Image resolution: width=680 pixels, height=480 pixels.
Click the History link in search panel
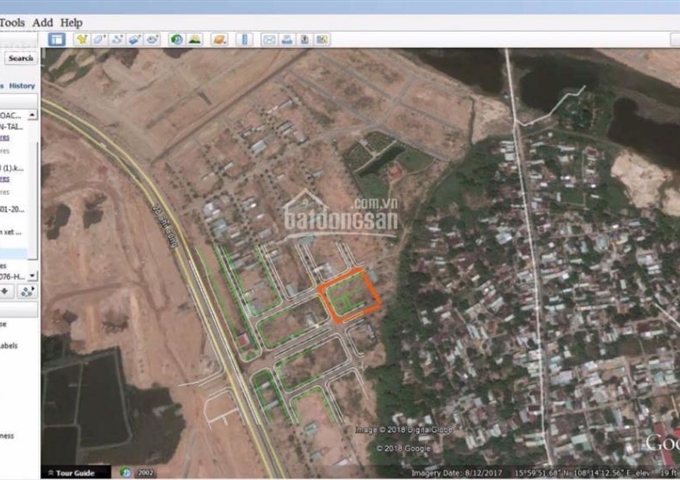[x=23, y=86]
